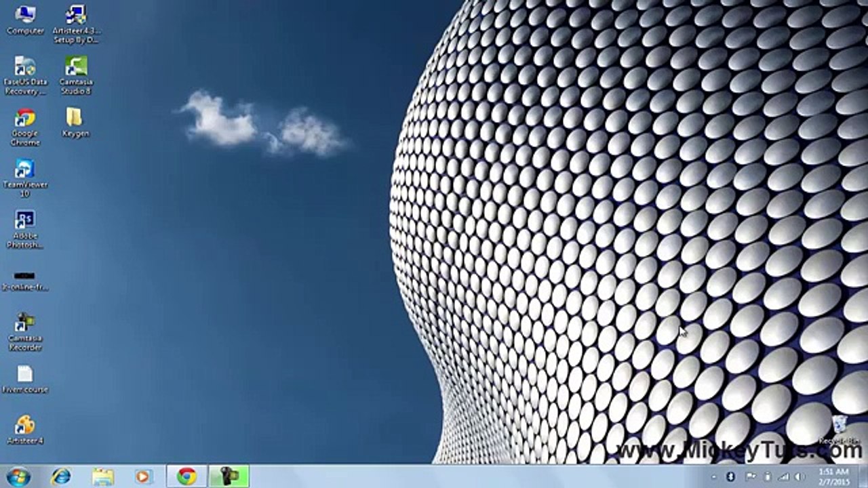Open the volume speaker tray icon
868x488 pixels.
[x=800, y=477]
